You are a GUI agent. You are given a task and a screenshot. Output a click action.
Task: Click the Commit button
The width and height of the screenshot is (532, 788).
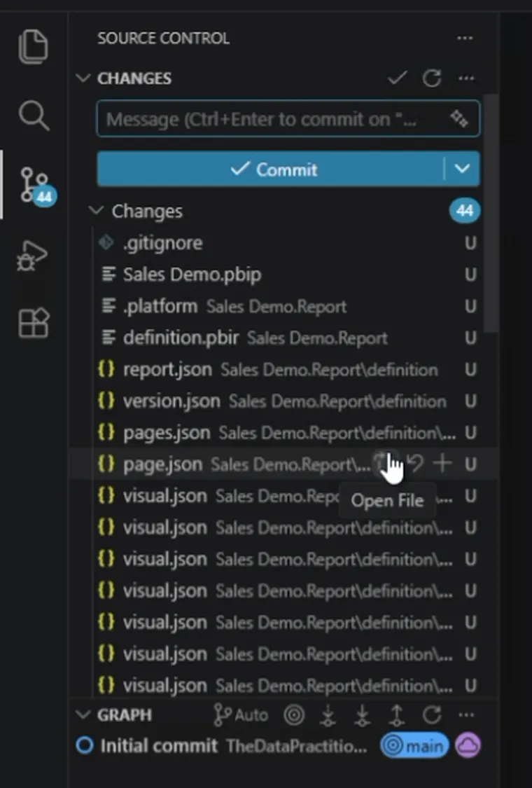point(270,170)
